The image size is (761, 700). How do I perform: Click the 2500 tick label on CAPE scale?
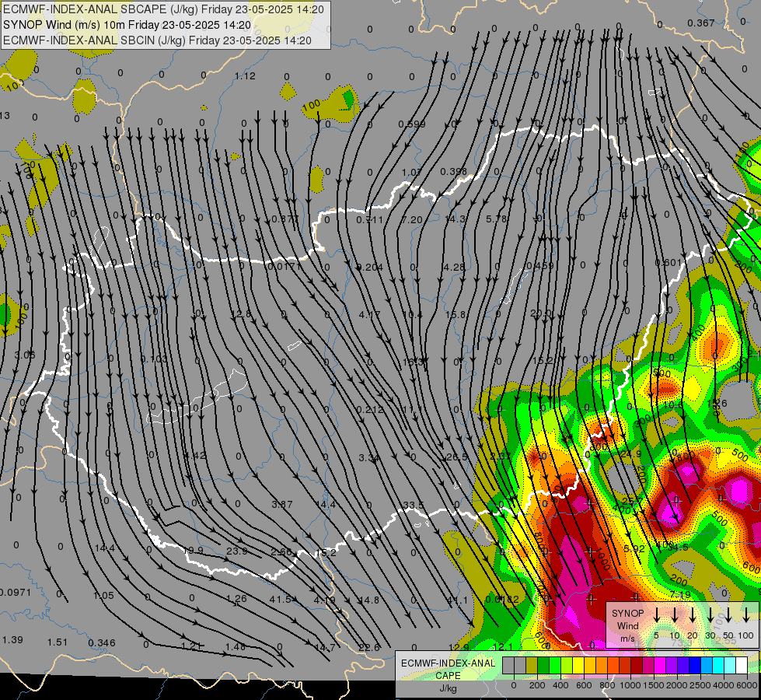700,685
